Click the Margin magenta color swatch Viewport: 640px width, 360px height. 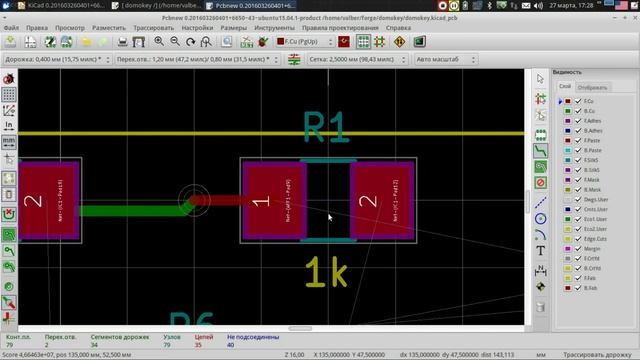[568, 248]
